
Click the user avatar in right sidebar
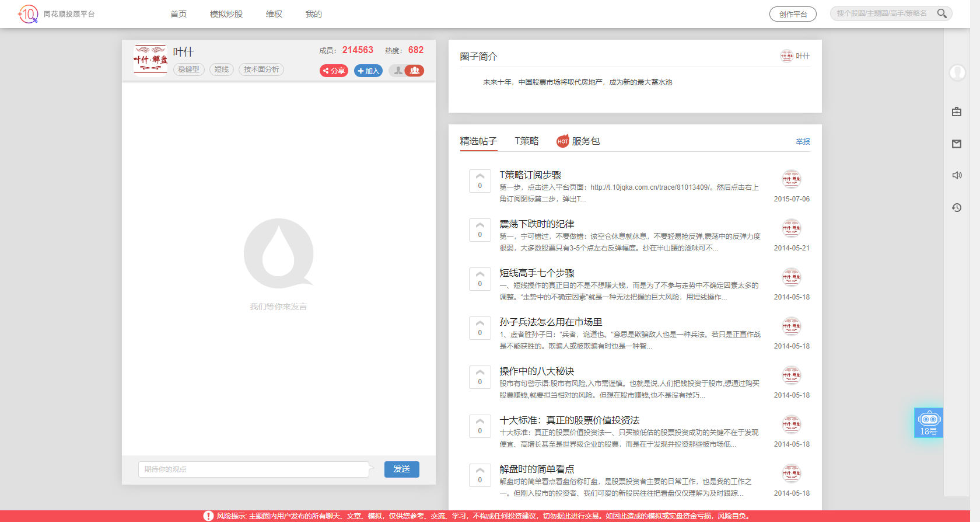tap(957, 72)
